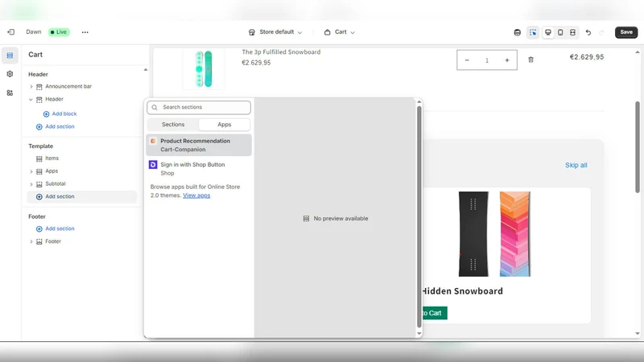The width and height of the screenshot is (644, 362).
Task: Expand the Announcement bar section
Action: 31,87
